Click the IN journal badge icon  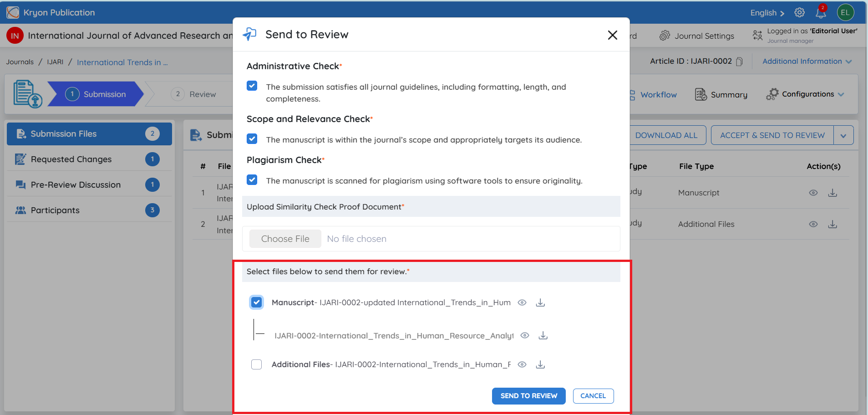coord(15,36)
